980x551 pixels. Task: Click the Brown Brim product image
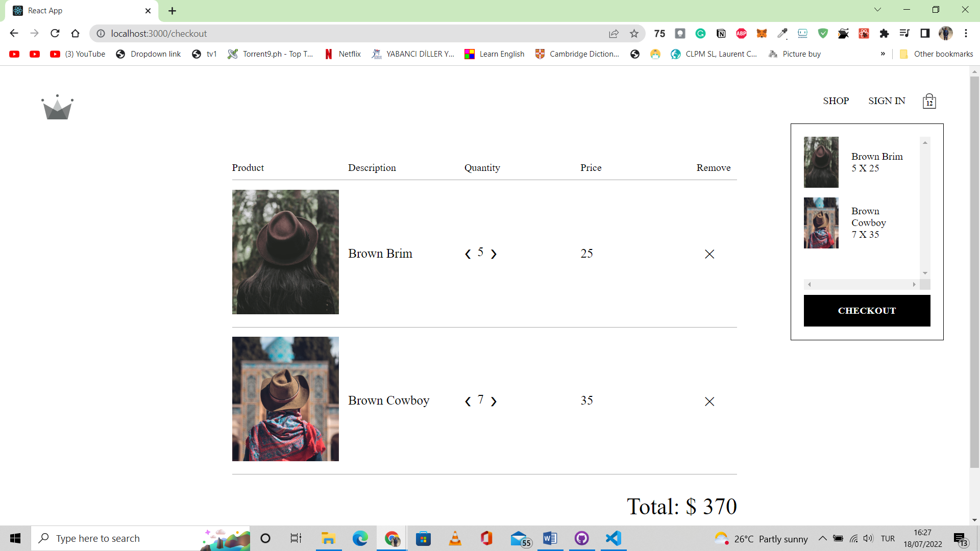[x=285, y=252]
